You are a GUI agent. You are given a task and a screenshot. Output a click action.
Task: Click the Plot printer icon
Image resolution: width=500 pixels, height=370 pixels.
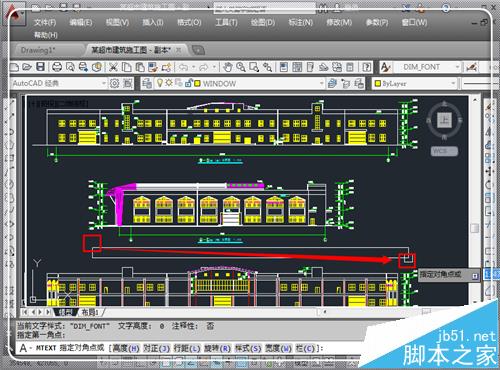tap(57, 67)
